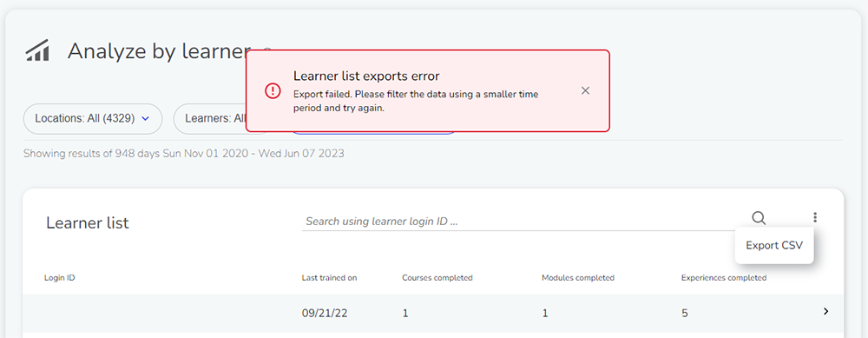The width and height of the screenshot is (868, 338).
Task: Open the three-dot Learner list options menu
Action: pyautogui.click(x=815, y=218)
